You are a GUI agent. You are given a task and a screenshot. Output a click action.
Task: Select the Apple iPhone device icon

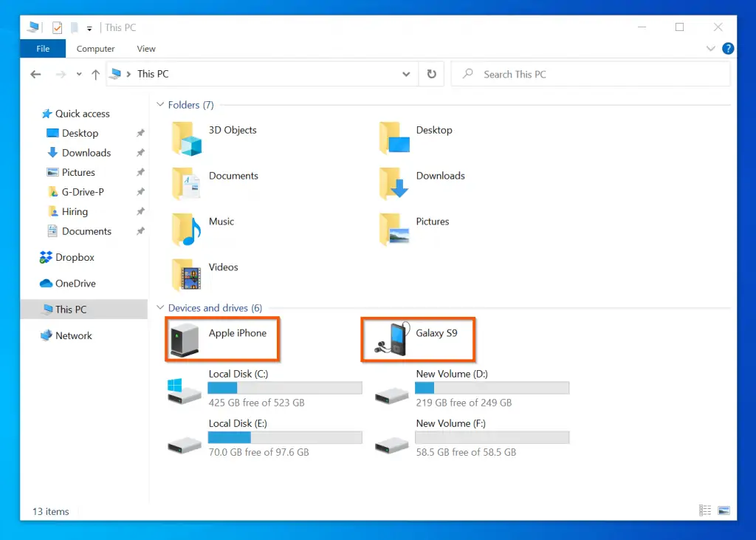pyautogui.click(x=184, y=340)
